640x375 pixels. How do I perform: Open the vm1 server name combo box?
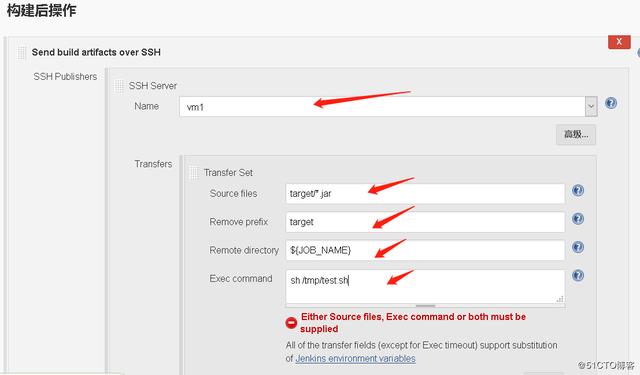tap(388, 107)
